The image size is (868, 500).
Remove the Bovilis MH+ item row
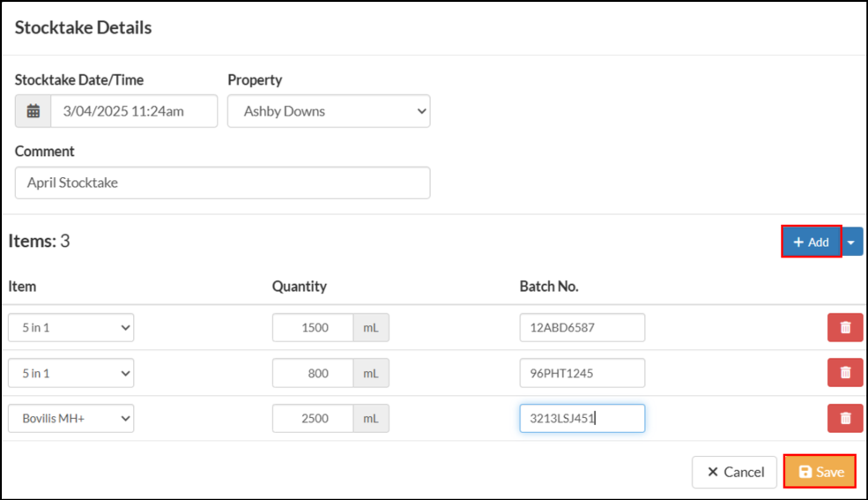tap(845, 418)
